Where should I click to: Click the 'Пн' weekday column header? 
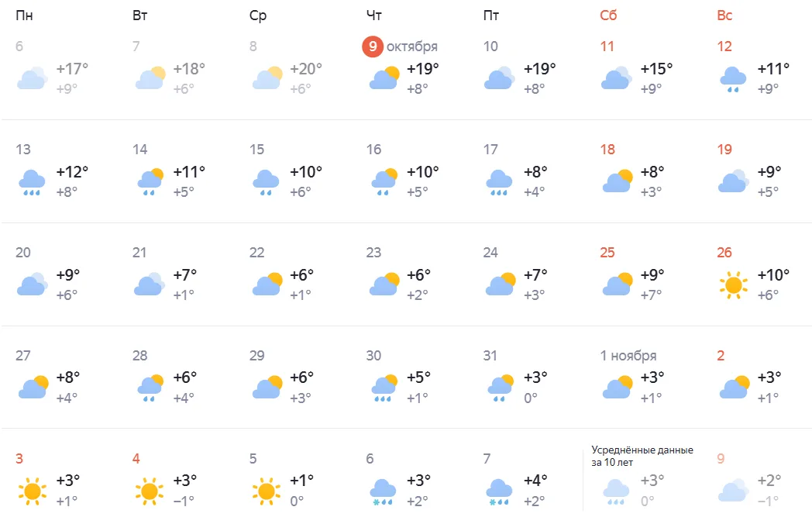tap(24, 16)
